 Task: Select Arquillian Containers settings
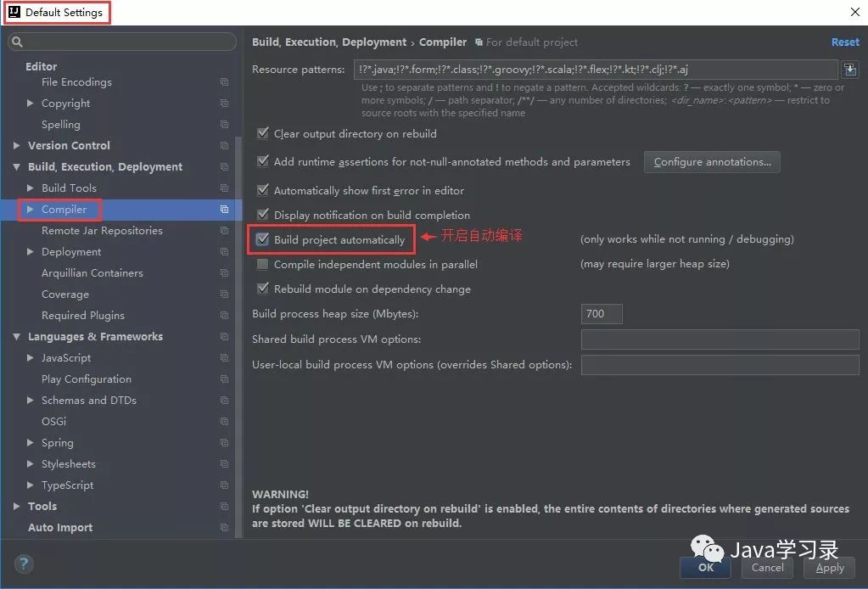pos(92,273)
